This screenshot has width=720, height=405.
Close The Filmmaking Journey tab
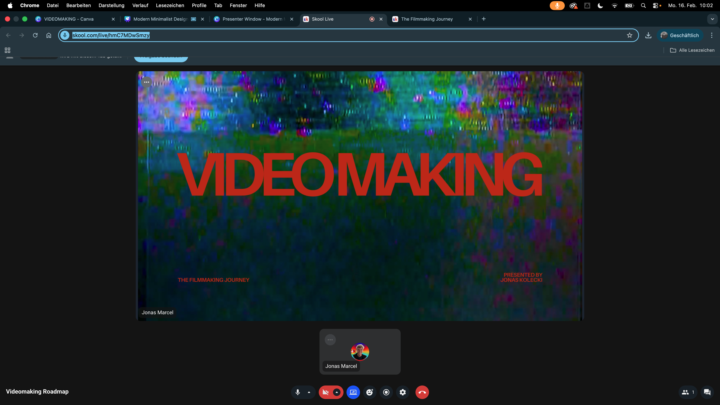click(470, 19)
